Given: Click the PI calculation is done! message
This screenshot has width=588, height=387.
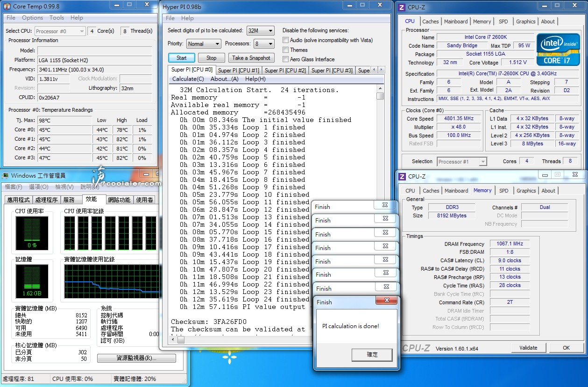Looking at the screenshot, I should point(351,326).
